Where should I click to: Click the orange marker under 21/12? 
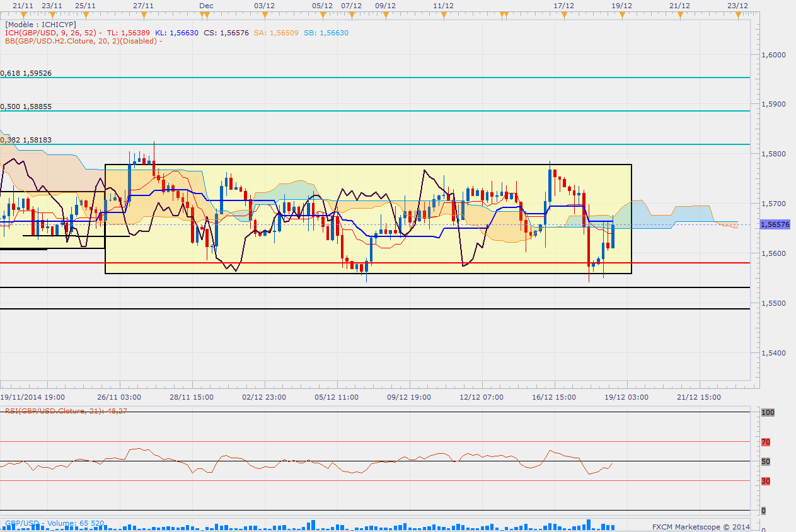click(x=681, y=14)
